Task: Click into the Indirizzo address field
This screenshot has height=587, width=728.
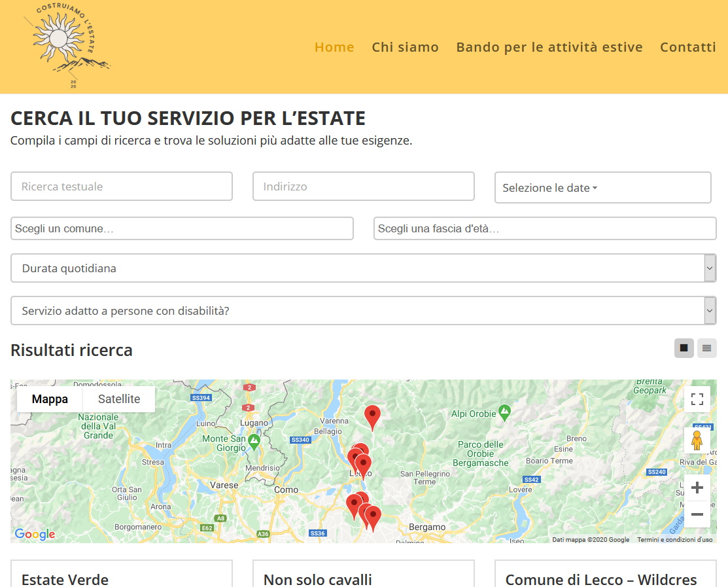Action: click(364, 187)
